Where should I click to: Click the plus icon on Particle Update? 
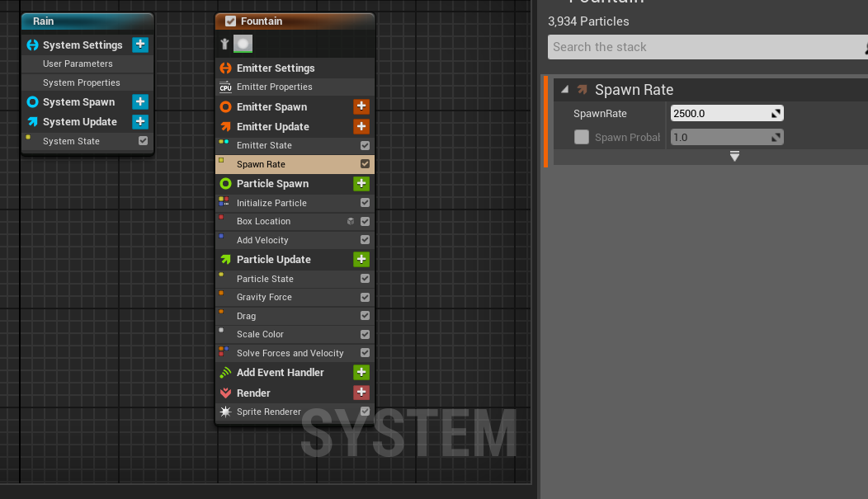tap(361, 259)
